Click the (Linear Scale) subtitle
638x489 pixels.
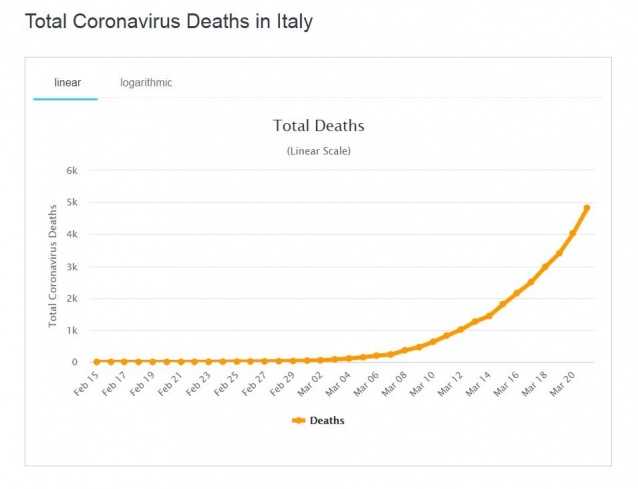coord(318,151)
